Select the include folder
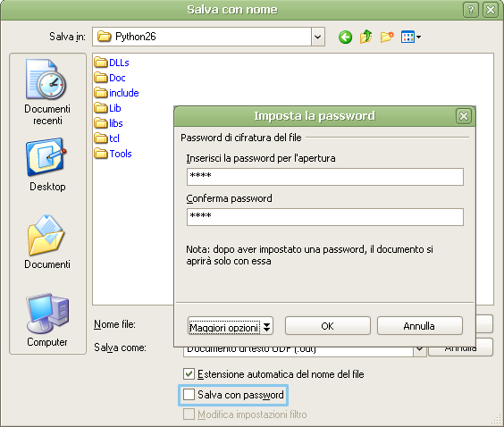504x427 pixels. (116, 93)
